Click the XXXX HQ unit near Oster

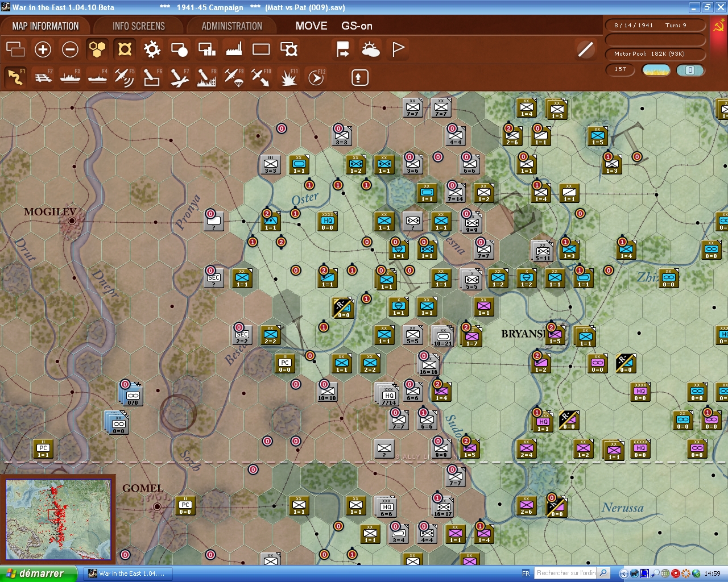(328, 222)
